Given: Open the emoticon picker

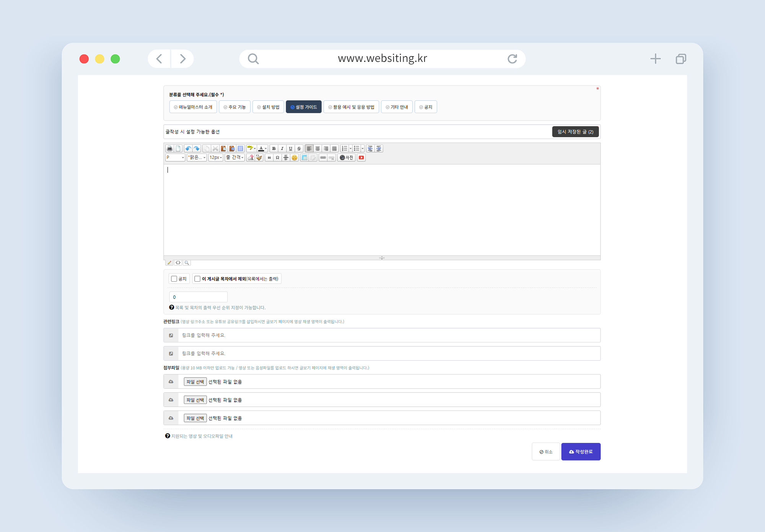Looking at the screenshot, I should pyautogui.click(x=294, y=158).
